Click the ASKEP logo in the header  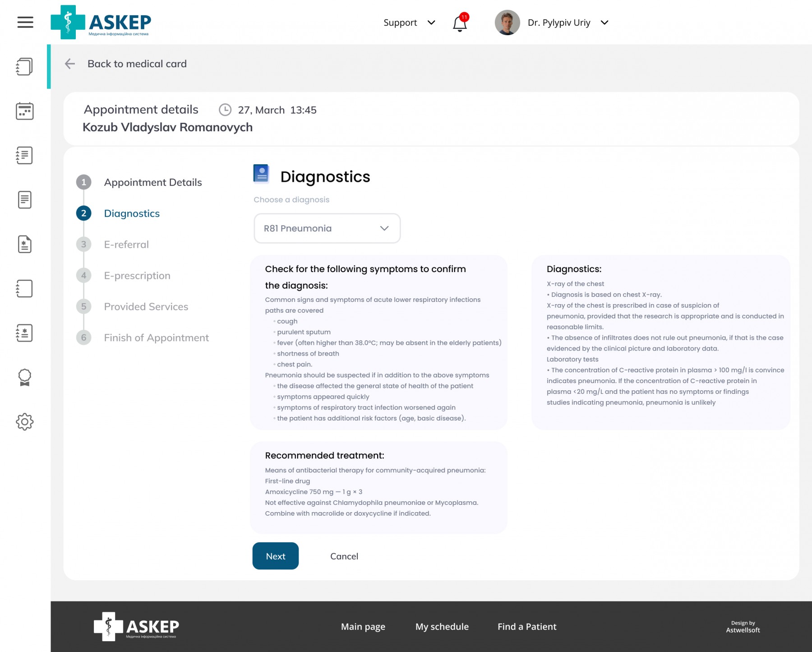tap(100, 22)
